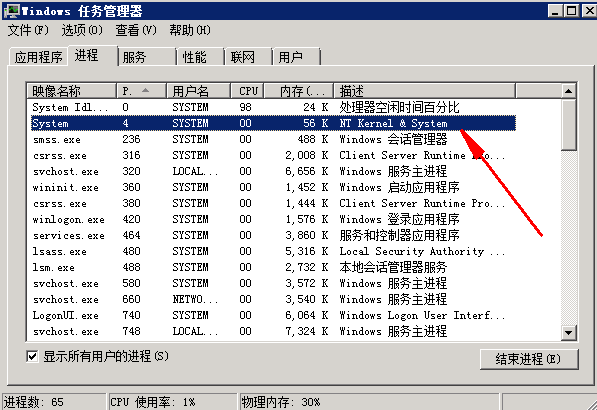Select svchost.exe with PID 580
The height and width of the screenshot is (410, 597).
(x=273, y=283)
